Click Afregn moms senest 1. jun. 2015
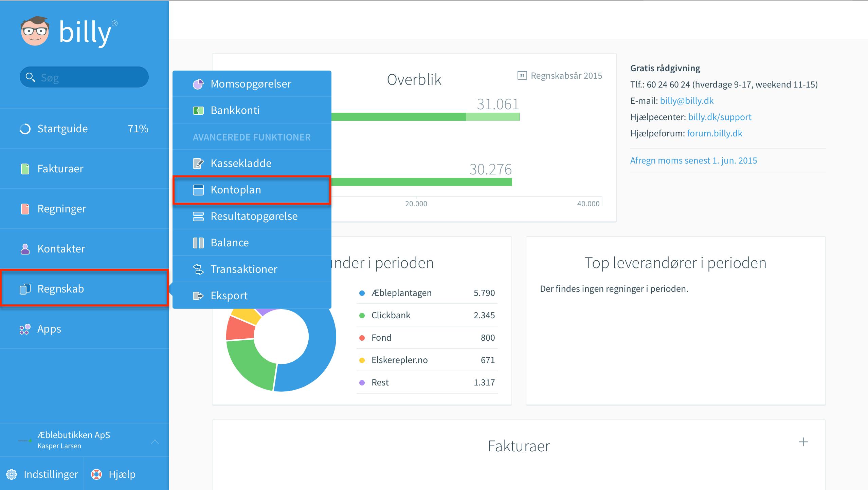 (693, 161)
